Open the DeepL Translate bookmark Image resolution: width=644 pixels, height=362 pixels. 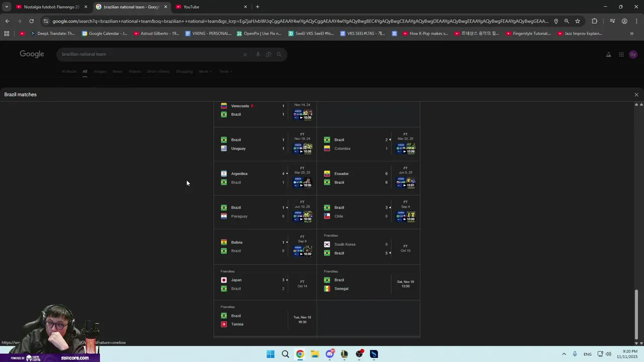(53, 34)
